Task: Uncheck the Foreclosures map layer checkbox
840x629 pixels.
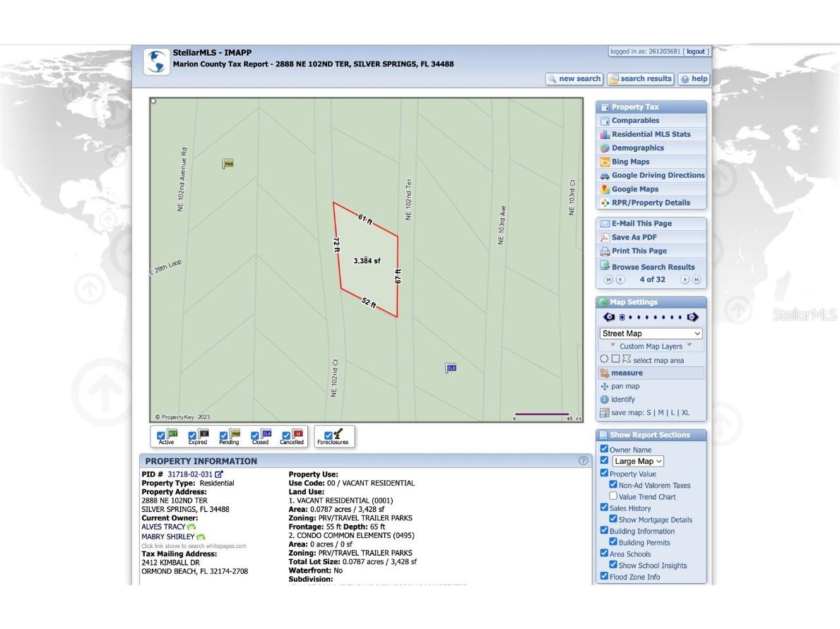Action: point(328,436)
